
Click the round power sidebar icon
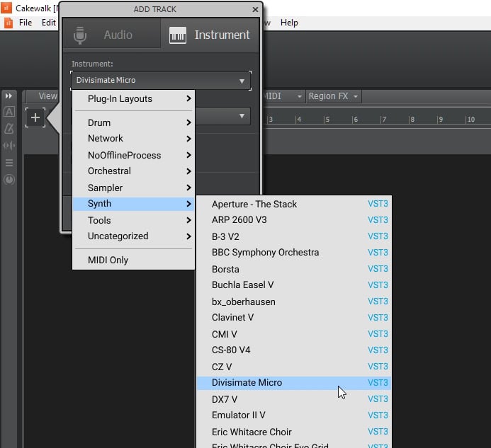click(x=9, y=180)
